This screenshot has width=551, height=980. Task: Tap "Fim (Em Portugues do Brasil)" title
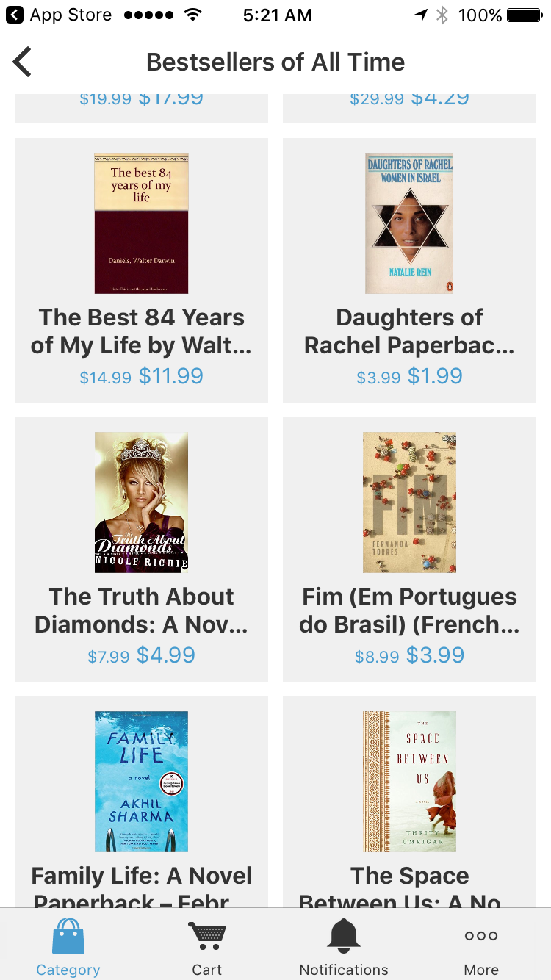pyautogui.click(x=409, y=610)
